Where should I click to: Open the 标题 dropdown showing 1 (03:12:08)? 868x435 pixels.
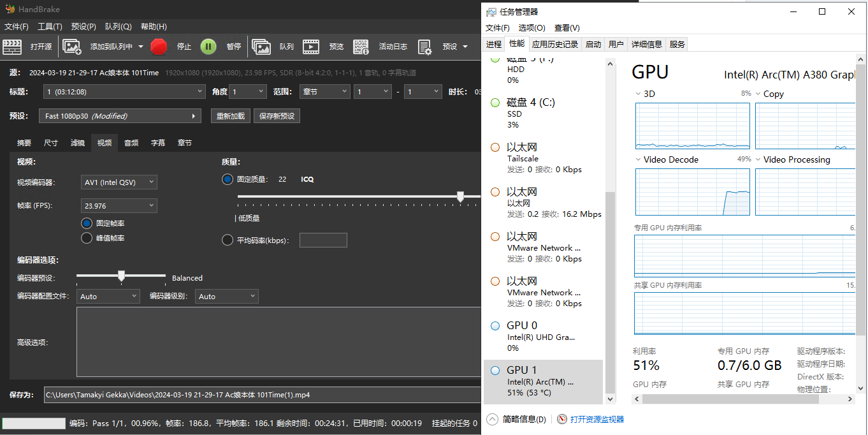(124, 92)
